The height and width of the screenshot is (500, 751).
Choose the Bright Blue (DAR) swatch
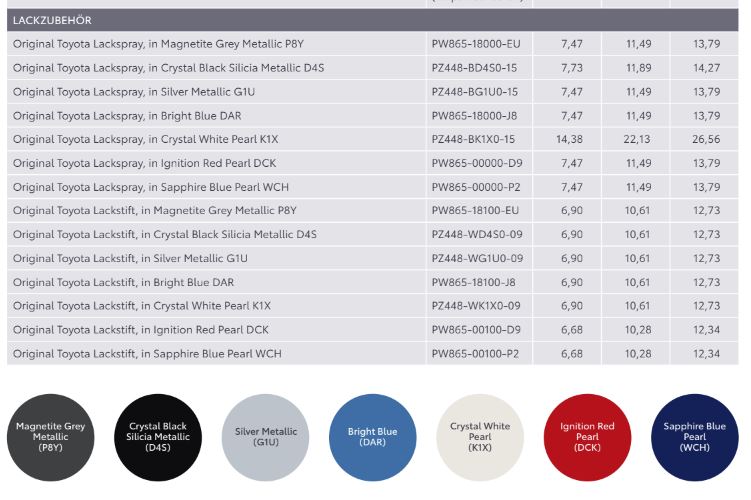(372, 437)
